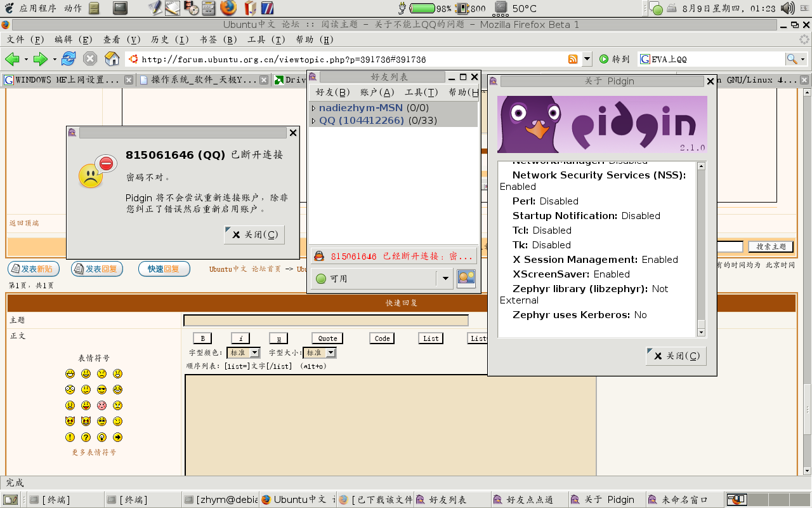
Task: Open the search engine dropdown arrow
Action: [x=802, y=59]
